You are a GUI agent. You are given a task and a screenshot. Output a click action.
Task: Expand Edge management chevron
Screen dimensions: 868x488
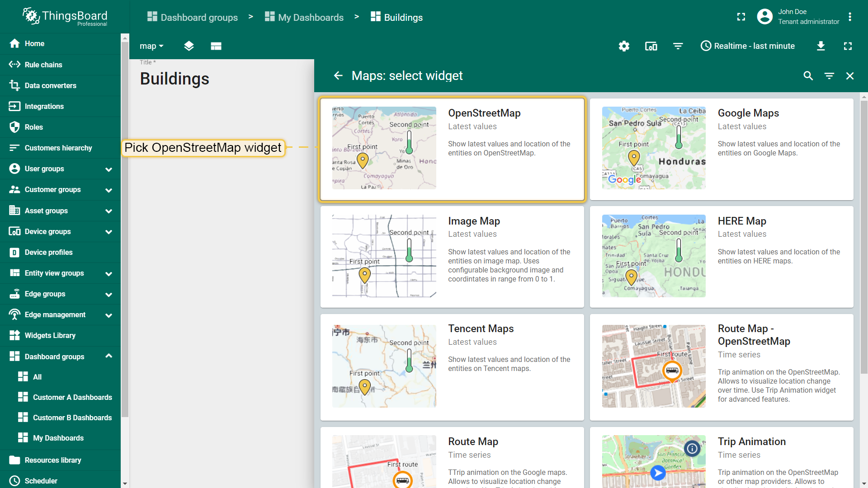pos(108,315)
